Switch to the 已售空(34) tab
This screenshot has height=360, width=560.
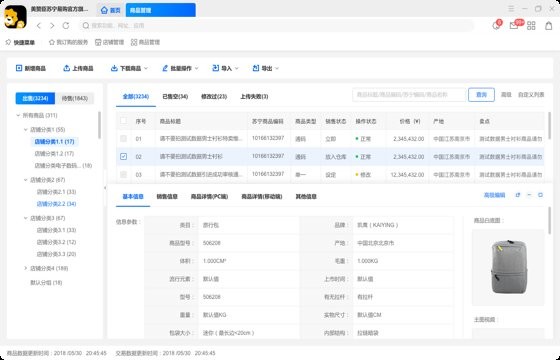175,96
